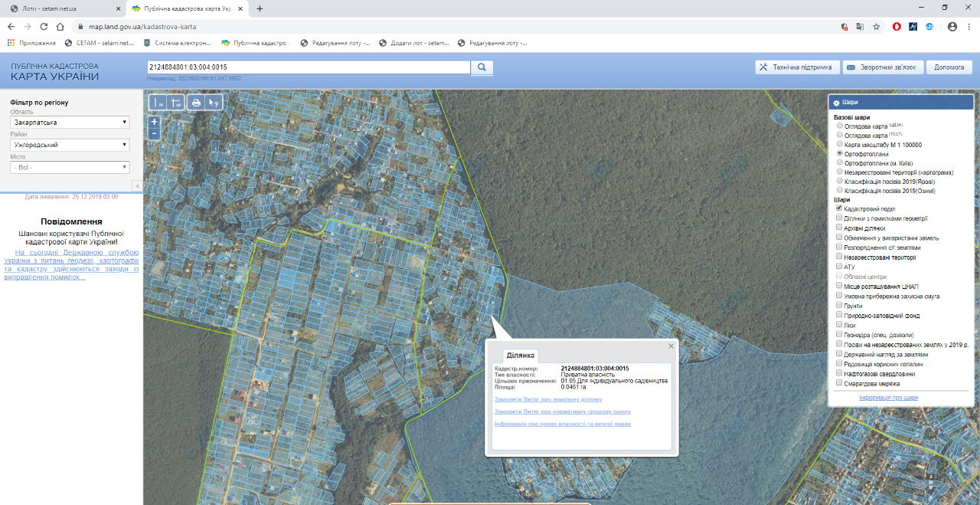Bookmark this page with star icon
The image size is (980, 505).
(876, 26)
